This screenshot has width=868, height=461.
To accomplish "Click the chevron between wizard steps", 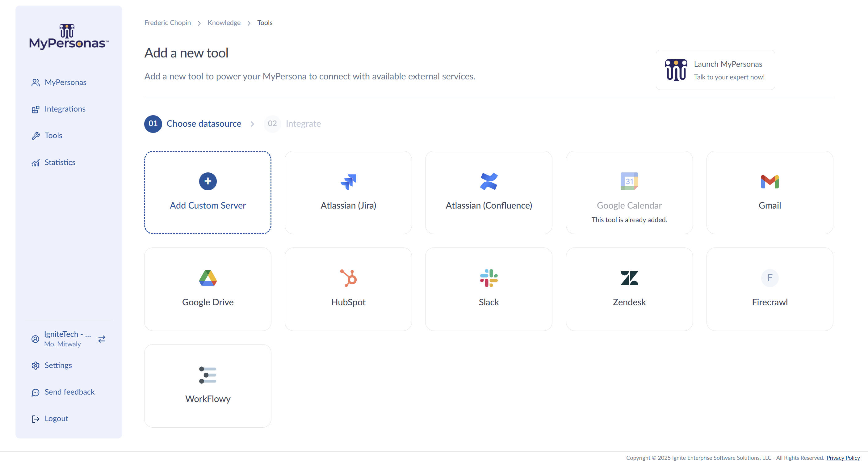I will tap(252, 124).
